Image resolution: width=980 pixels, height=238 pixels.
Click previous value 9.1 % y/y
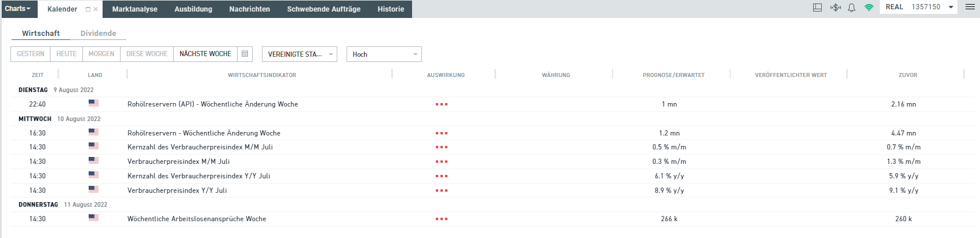pyautogui.click(x=904, y=191)
